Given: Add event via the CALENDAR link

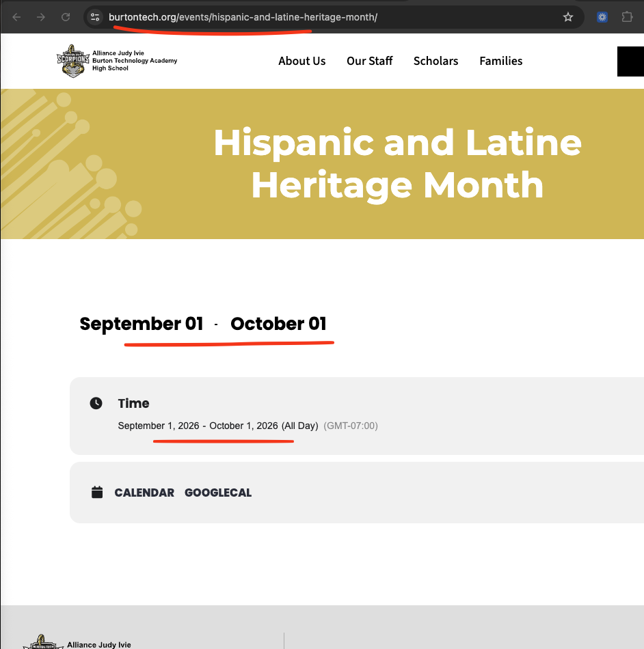Looking at the screenshot, I should coord(144,493).
